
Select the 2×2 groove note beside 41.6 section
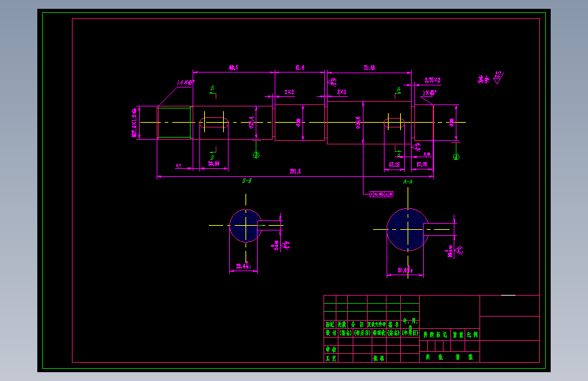pos(289,92)
